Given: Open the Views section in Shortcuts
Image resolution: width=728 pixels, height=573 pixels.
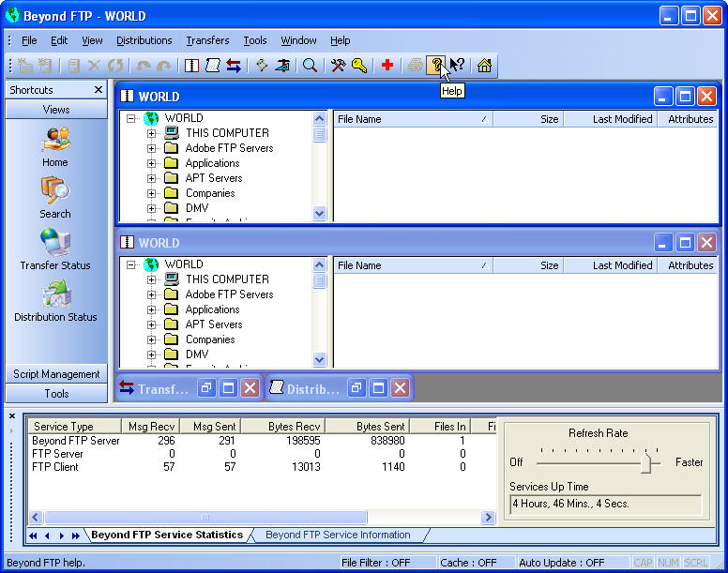Looking at the screenshot, I should [56, 110].
